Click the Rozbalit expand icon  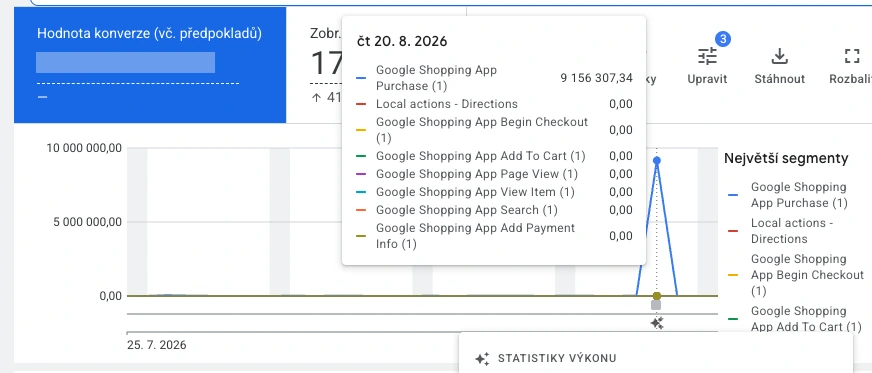click(851, 57)
